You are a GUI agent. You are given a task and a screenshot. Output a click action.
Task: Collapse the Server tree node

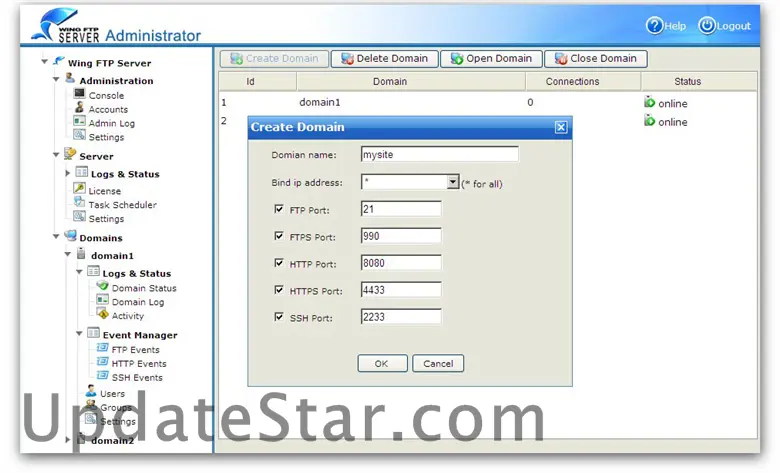coord(56,155)
